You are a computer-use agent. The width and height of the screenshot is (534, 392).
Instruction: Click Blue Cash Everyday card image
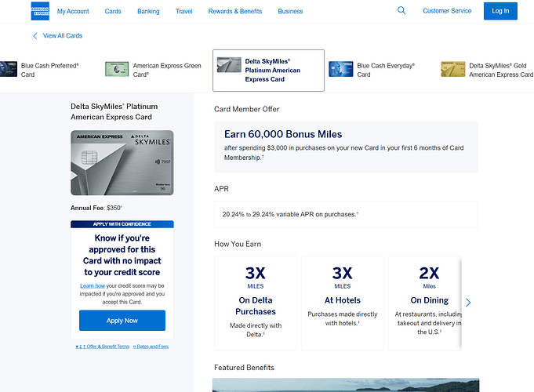340,69
